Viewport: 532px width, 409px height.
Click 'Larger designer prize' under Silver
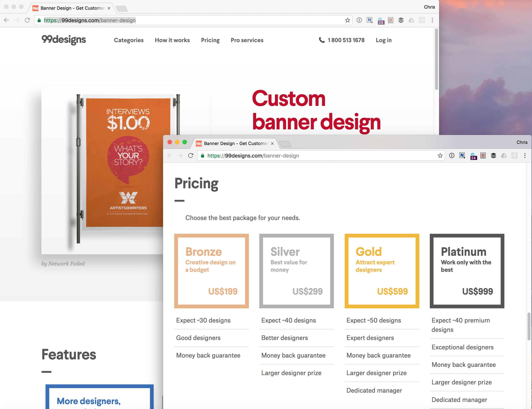click(291, 373)
